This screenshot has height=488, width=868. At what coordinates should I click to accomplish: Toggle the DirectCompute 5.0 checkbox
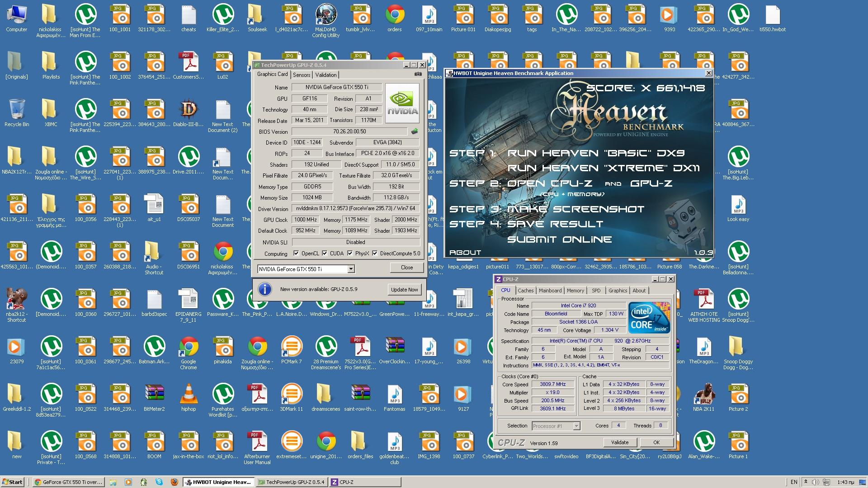(x=375, y=253)
